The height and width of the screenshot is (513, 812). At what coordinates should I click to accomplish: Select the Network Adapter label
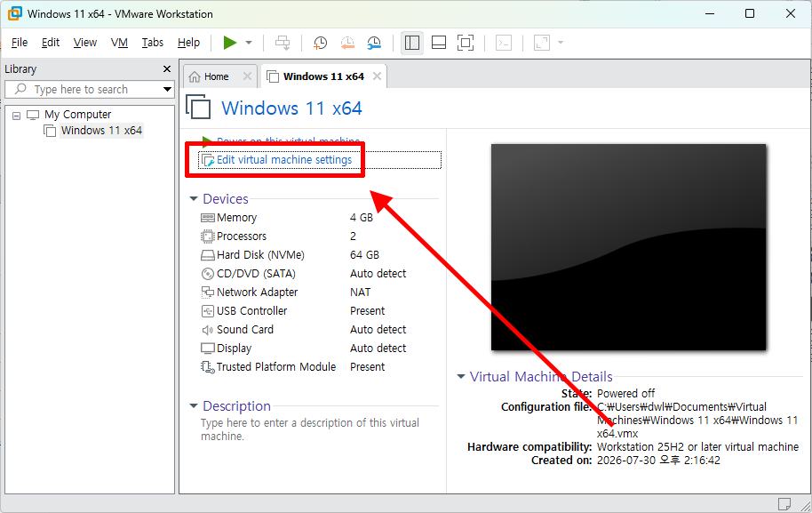click(257, 293)
